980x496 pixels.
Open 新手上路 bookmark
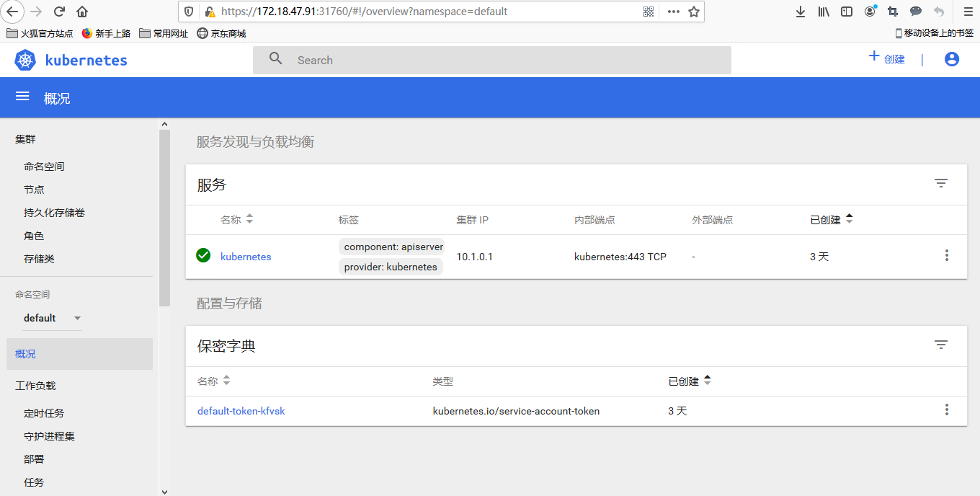(x=106, y=33)
